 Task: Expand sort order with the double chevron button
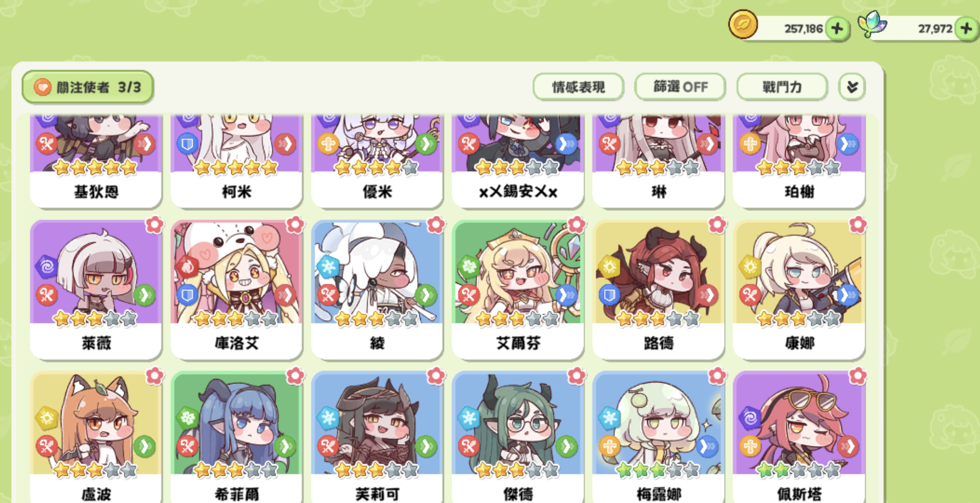[852, 87]
